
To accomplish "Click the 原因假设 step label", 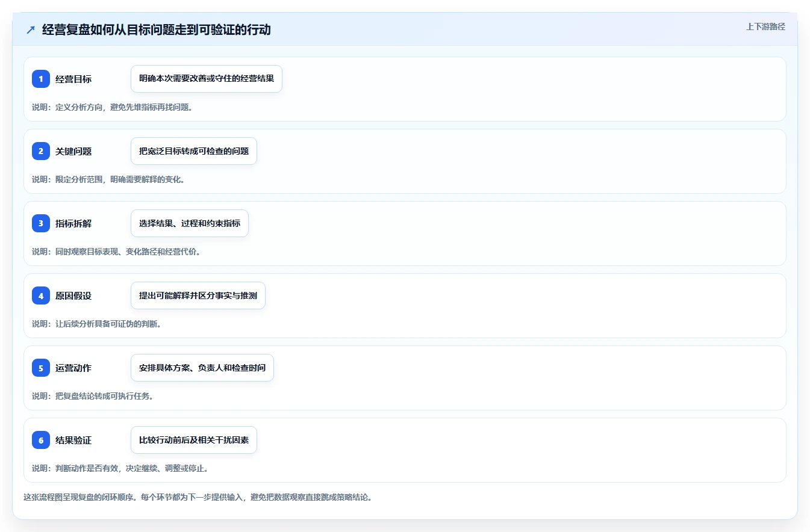I will click(73, 295).
